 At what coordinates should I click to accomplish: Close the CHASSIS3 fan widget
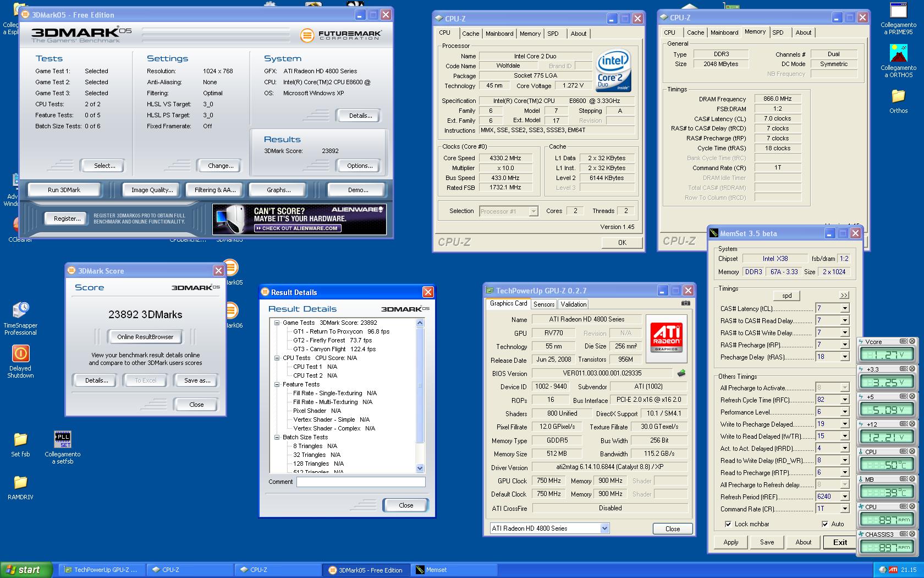click(x=912, y=534)
